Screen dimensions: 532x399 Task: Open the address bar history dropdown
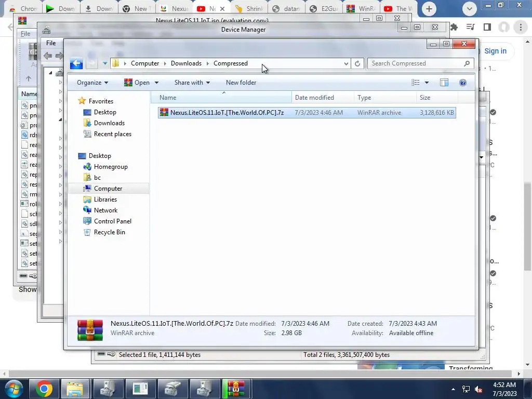pyautogui.click(x=345, y=63)
